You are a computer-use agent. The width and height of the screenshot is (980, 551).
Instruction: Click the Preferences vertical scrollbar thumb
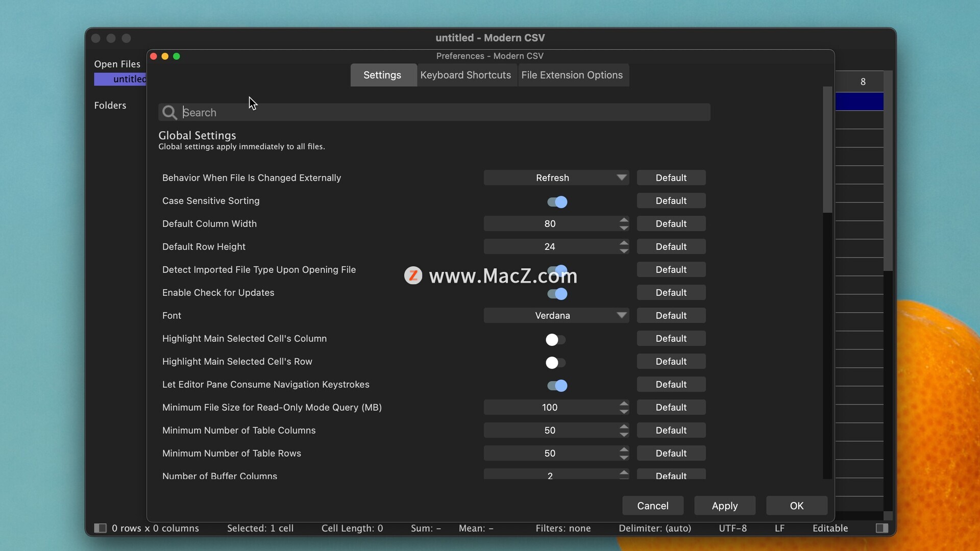[x=827, y=150]
